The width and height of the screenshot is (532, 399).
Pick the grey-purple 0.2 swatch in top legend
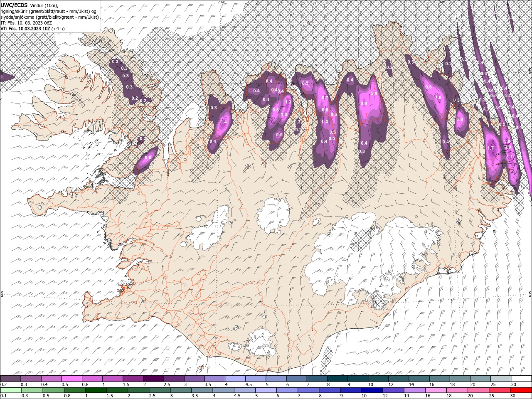point(11,379)
